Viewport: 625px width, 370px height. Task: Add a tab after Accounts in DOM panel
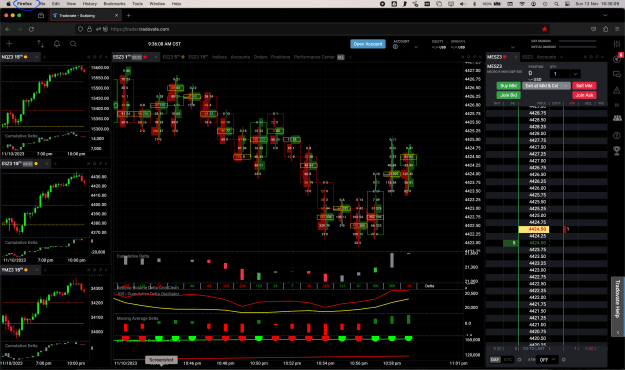pyautogui.click(x=561, y=57)
